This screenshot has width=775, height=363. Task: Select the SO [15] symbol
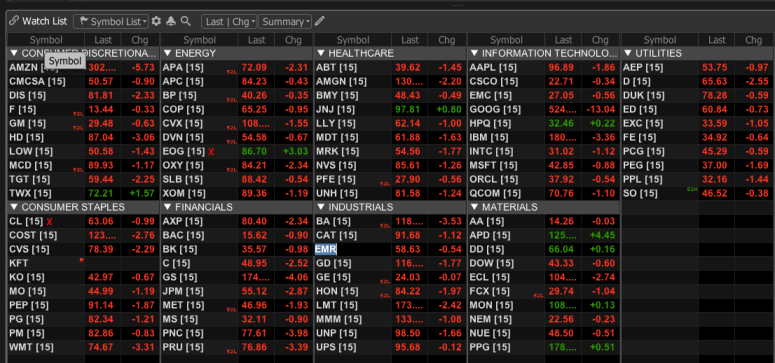[640, 193]
